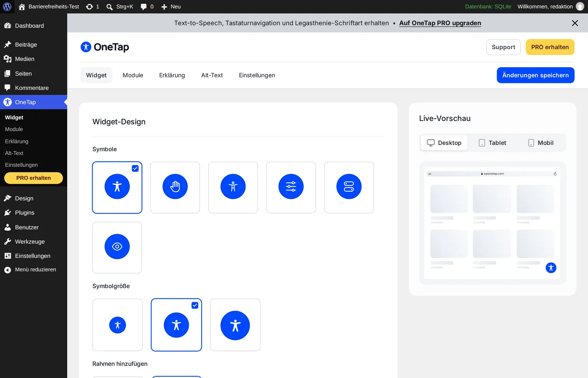Open the Alt-Text tab

coord(212,75)
